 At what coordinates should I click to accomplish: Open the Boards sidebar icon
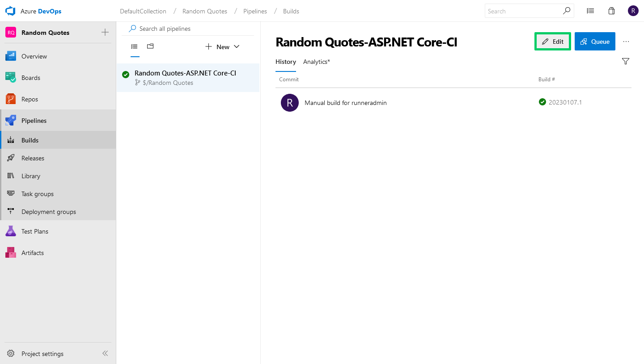click(11, 78)
